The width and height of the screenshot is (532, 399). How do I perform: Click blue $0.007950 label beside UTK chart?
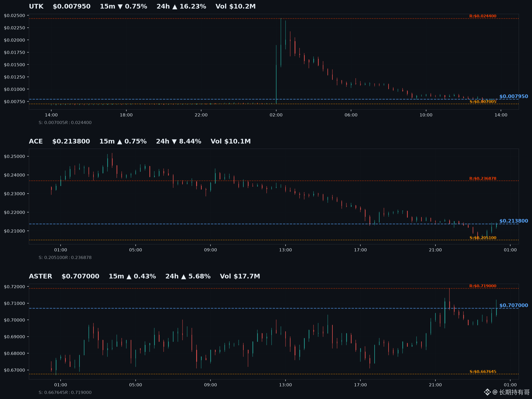click(x=514, y=97)
